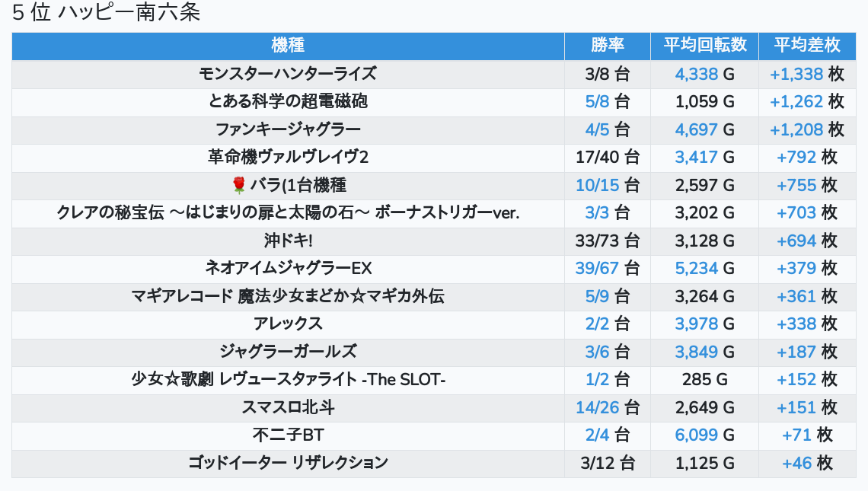Open the クレアの秘宝伝 ボーナストリガーver. entry
The image size is (868, 491).
[288, 213]
